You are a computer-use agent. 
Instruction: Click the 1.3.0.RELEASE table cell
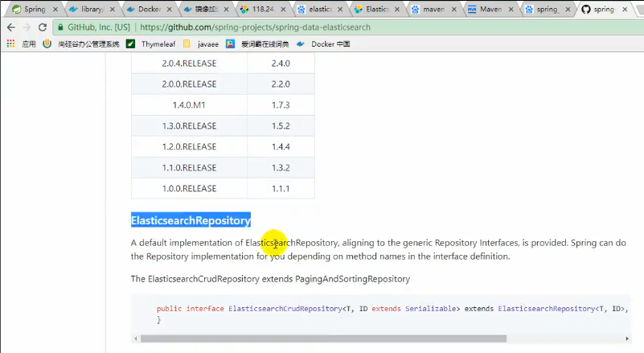189,126
